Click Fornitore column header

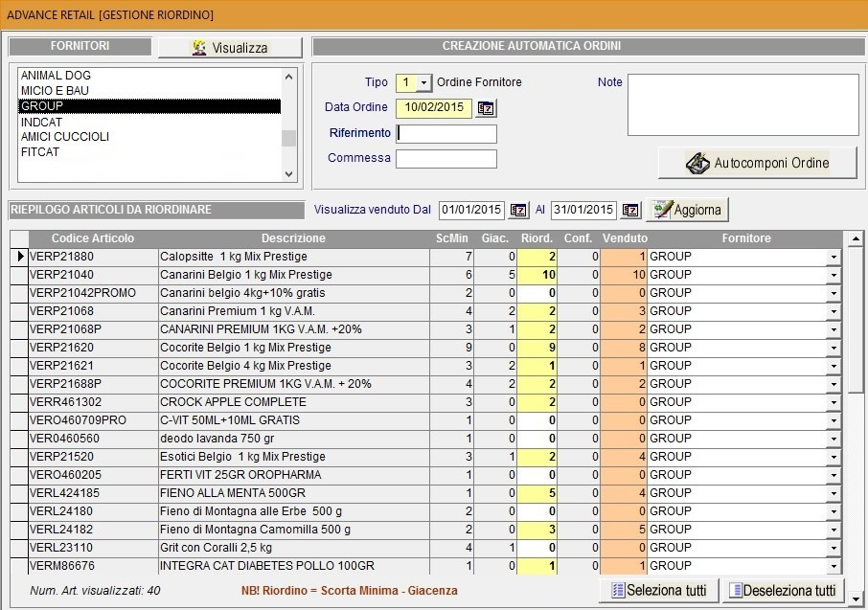pos(745,238)
